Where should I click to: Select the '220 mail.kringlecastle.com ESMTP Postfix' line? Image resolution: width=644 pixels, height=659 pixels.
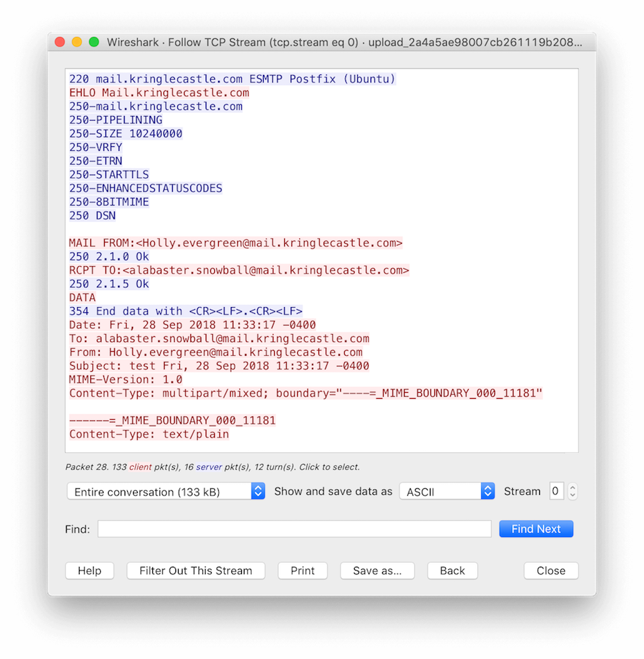(232, 79)
